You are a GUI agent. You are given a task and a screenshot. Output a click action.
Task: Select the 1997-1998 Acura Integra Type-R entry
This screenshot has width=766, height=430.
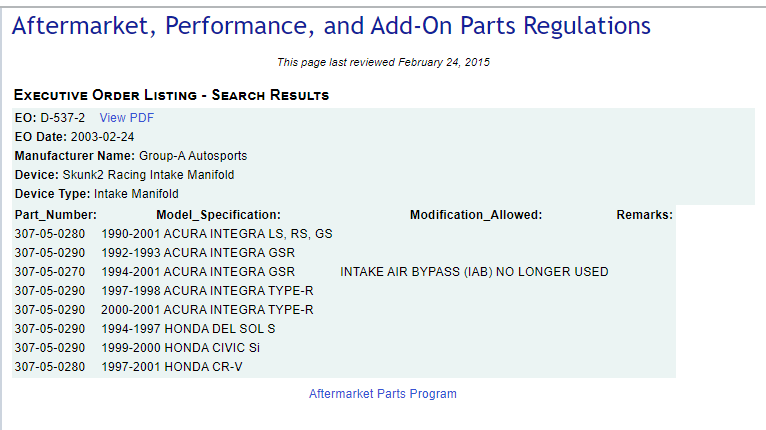(x=207, y=291)
